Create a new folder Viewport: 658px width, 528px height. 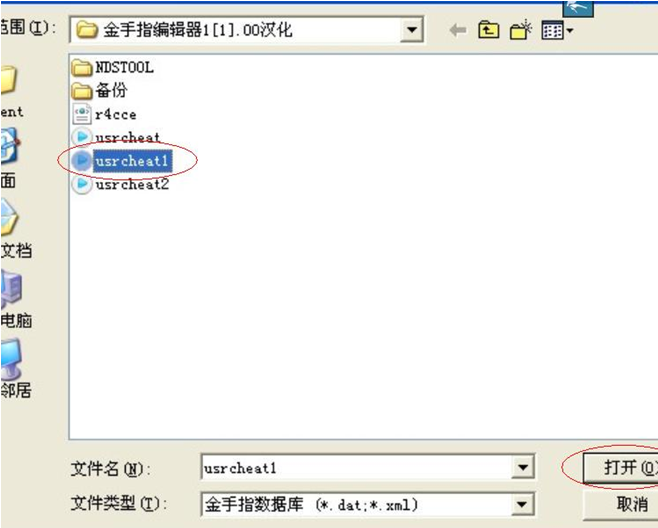click(521, 30)
